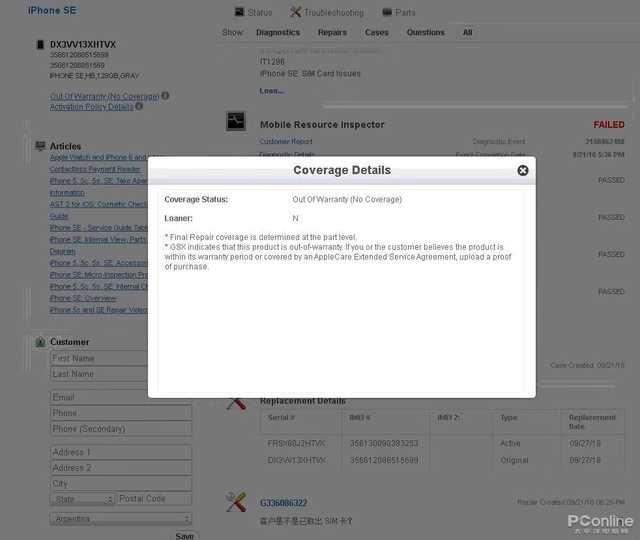640x540 pixels.
Task: Click the Mobile Resource Inspector diagnostics icon
Action: pos(236,121)
